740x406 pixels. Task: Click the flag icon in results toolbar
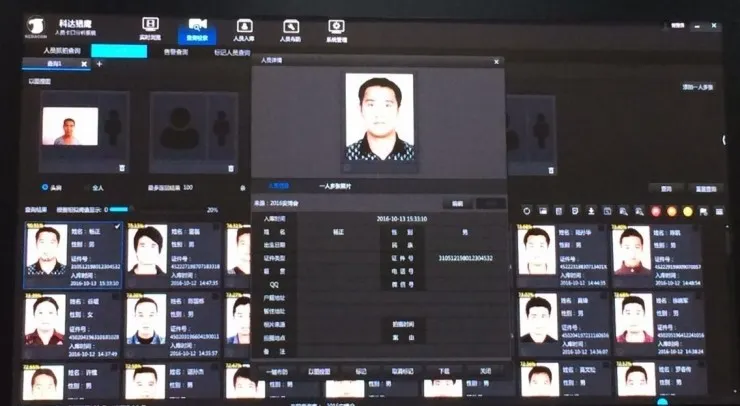(704, 212)
